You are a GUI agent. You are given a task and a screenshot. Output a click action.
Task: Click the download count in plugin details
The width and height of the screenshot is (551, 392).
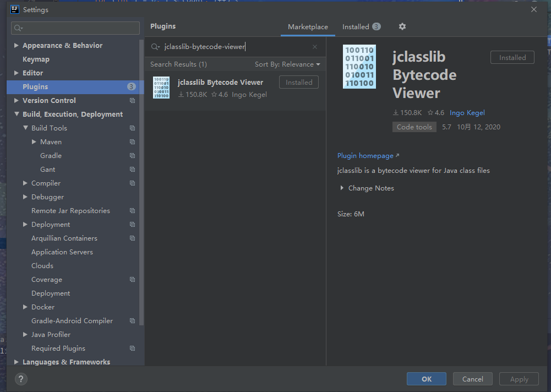coord(407,113)
